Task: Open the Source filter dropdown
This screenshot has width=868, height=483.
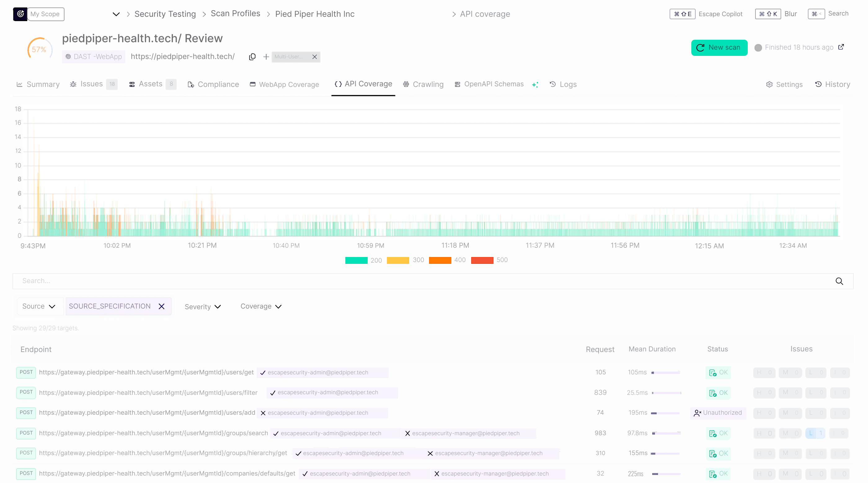Action: point(39,306)
